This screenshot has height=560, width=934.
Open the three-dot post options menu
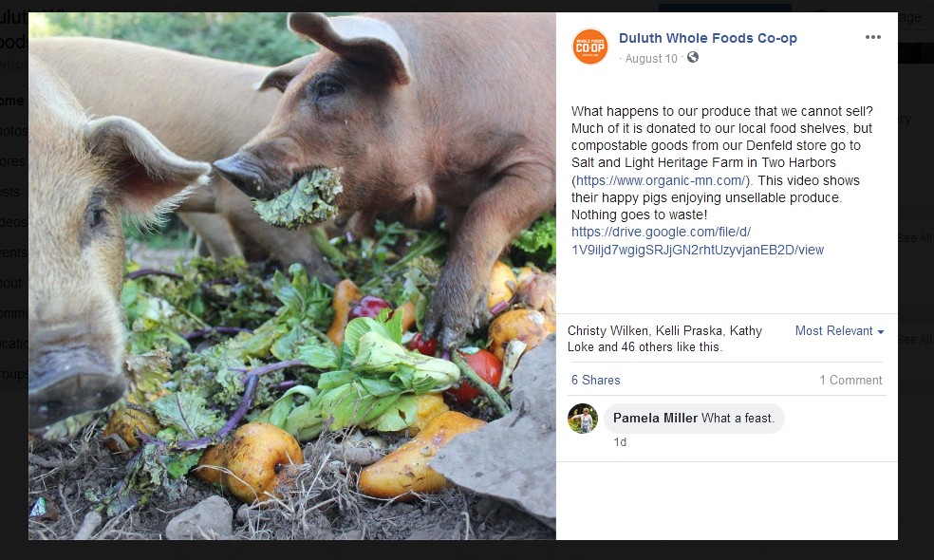pyautogui.click(x=873, y=38)
